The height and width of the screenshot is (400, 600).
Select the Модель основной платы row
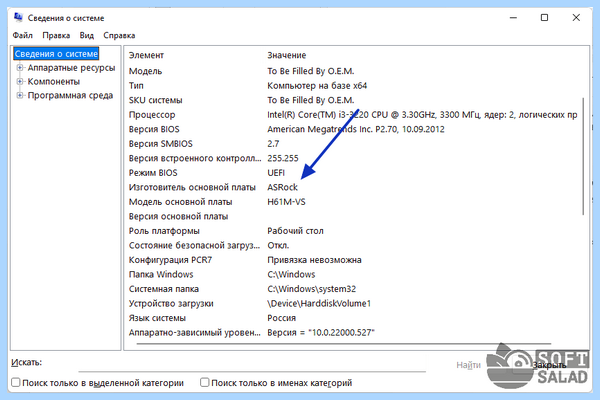(x=353, y=202)
